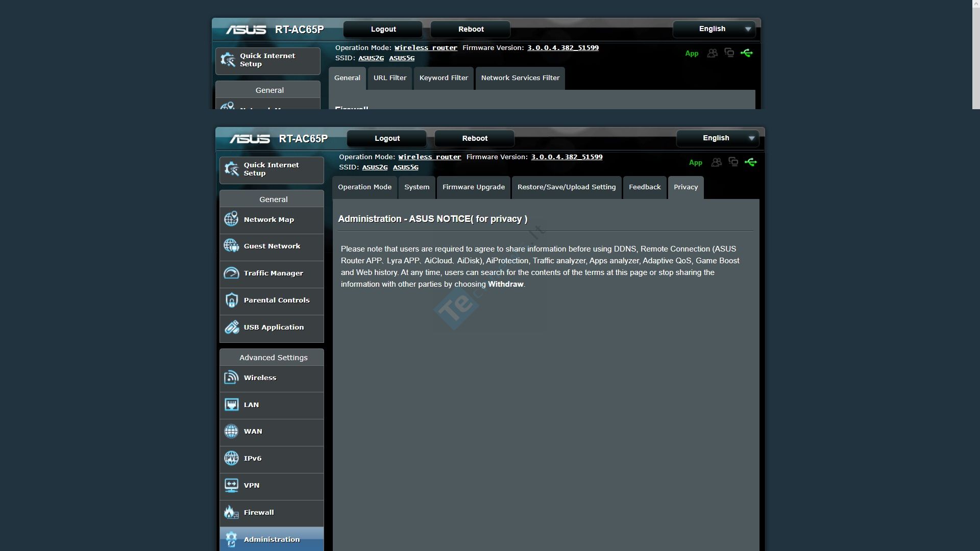Open ASUS5G SSID link in lower window
Image resolution: width=980 pixels, height=551 pixels.
click(406, 167)
